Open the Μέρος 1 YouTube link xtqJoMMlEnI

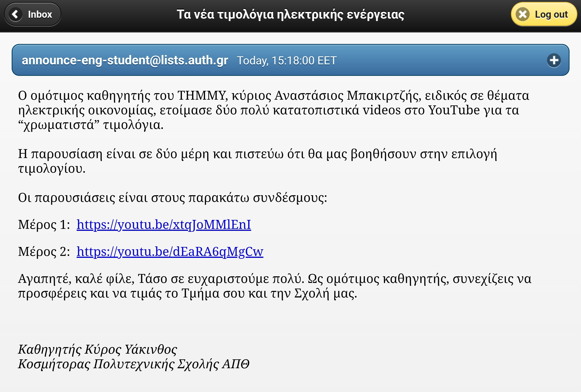(x=164, y=224)
